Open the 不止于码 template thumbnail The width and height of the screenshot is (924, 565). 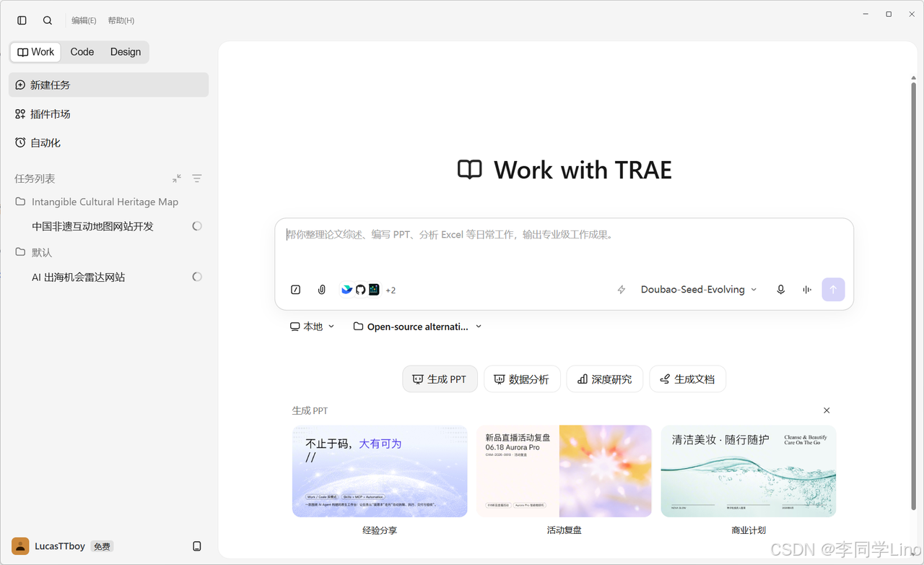pyautogui.click(x=380, y=471)
